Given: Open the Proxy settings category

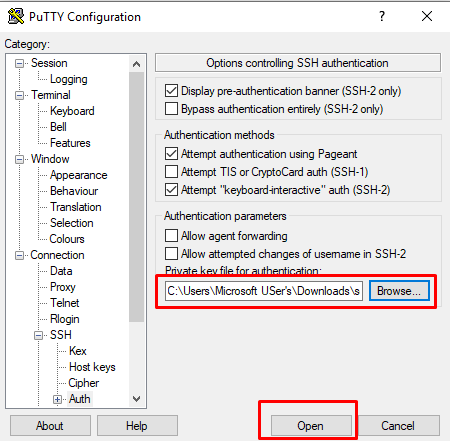Looking at the screenshot, I should click(63, 287).
